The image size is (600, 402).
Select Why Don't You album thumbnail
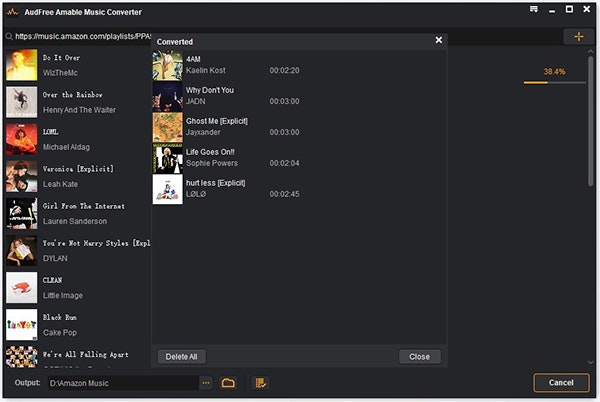click(168, 97)
